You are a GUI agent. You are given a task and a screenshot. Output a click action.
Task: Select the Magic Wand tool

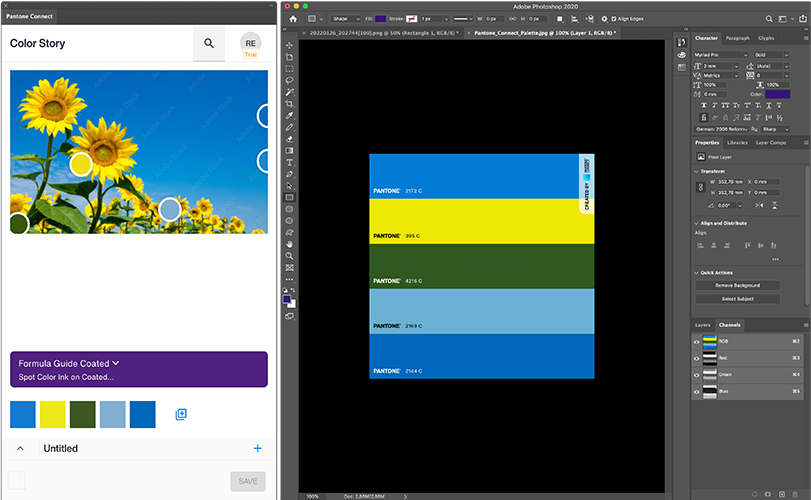pos(289,92)
